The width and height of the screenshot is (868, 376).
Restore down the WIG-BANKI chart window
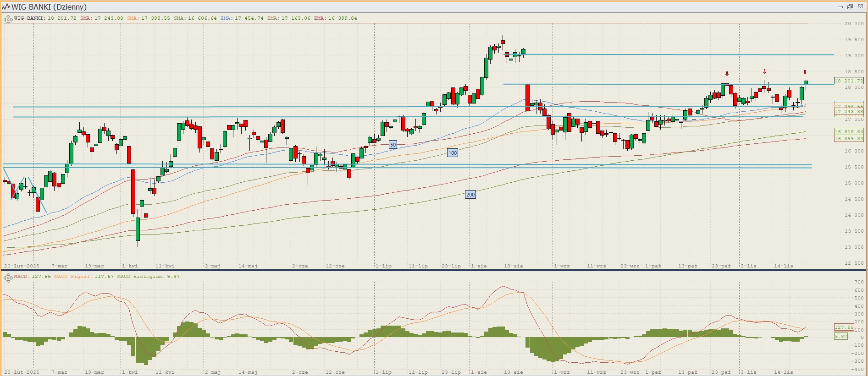pyautogui.click(x=850, y=7)
